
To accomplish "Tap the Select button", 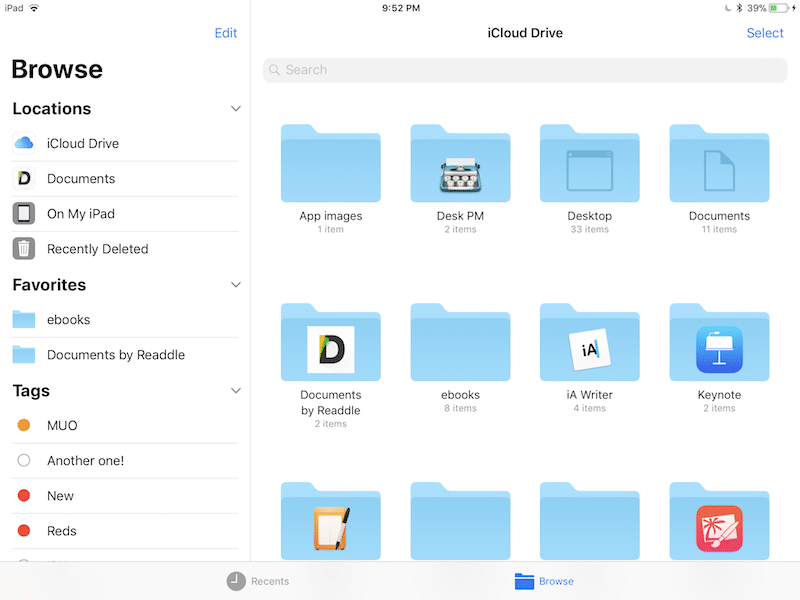I will click(765, 33).
